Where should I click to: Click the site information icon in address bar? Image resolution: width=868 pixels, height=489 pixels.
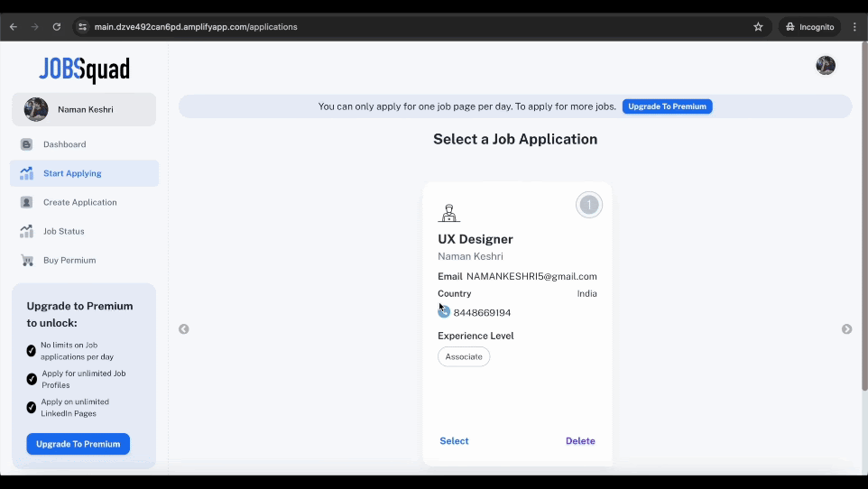click(82, 26)
